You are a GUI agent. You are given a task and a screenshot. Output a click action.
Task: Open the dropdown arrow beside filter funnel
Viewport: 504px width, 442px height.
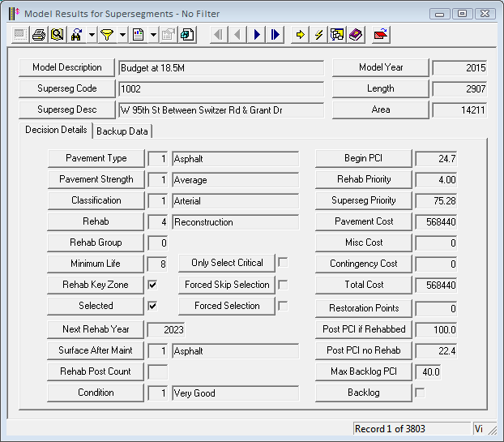tap(123, 34)
